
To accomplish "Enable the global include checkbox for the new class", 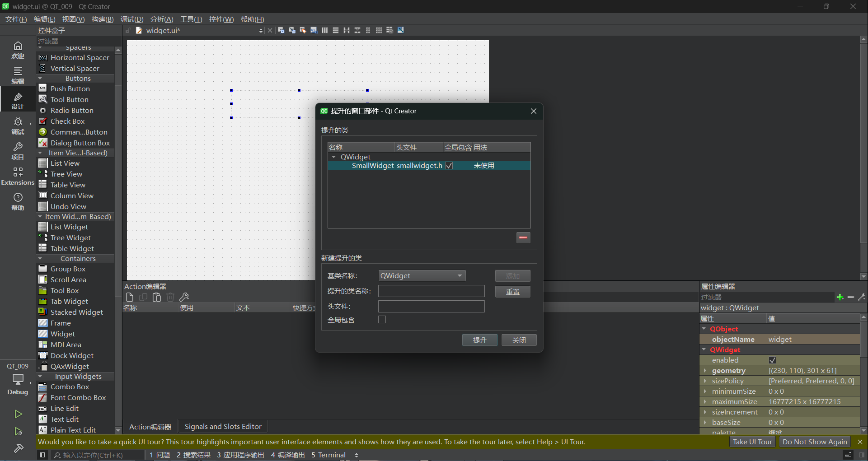I will pyautogui.click(x=382, y=320).
